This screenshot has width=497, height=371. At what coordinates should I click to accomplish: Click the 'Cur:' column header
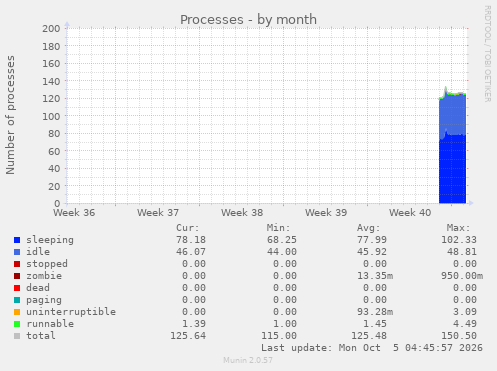tap(188, 228)
